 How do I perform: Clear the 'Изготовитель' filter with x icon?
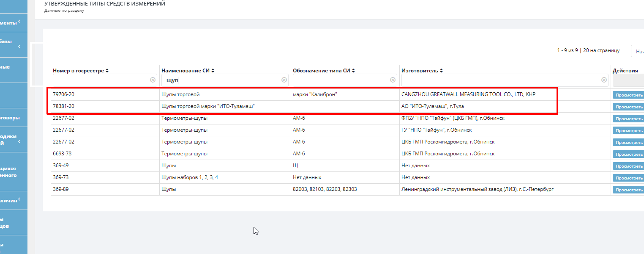605,80
